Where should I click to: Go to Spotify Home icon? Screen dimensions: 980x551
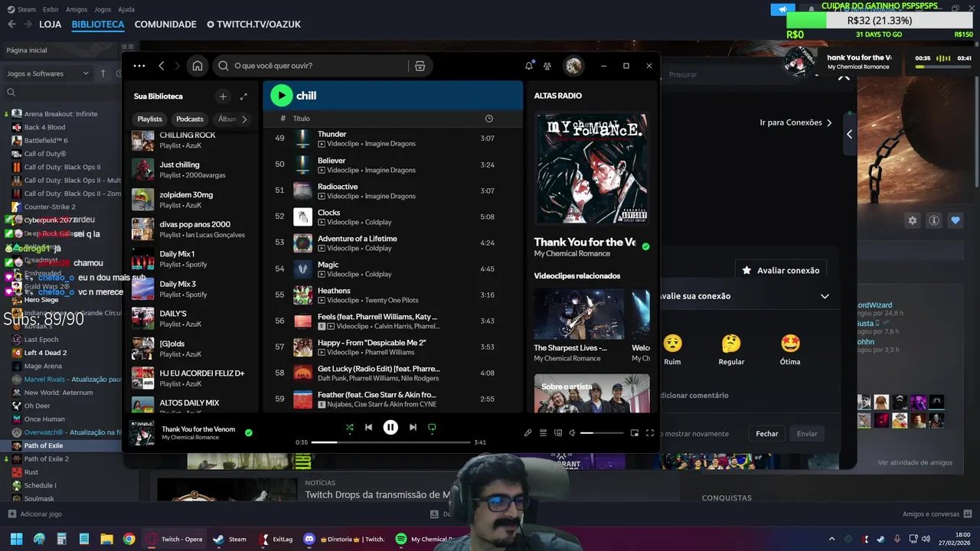coord(198,66)
